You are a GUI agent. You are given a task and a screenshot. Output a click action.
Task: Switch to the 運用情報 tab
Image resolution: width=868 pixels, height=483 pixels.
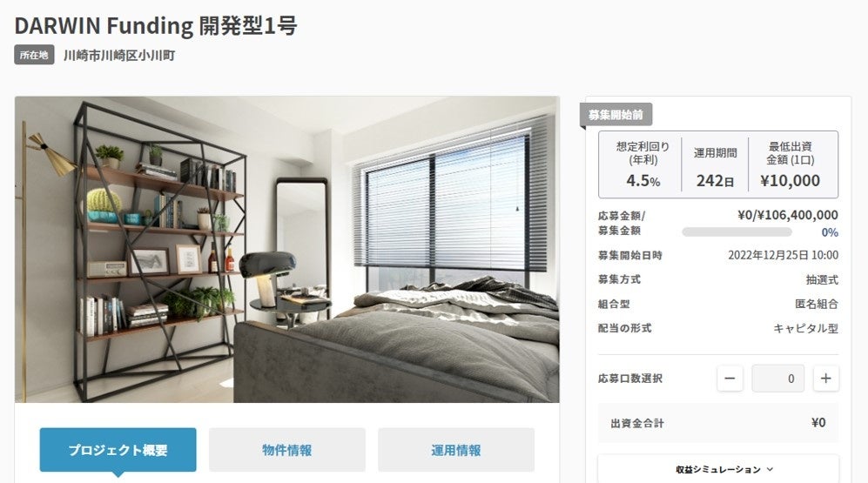pyautogui.click(x=456, y=450)
